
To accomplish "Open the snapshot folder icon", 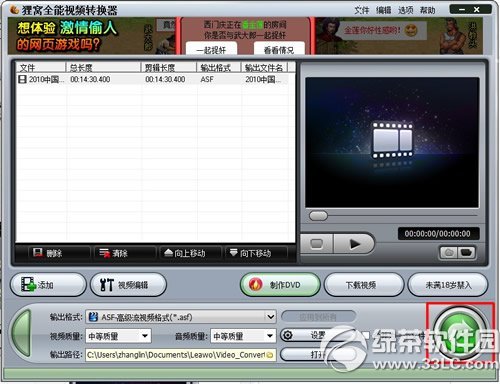I will [466, 253].
